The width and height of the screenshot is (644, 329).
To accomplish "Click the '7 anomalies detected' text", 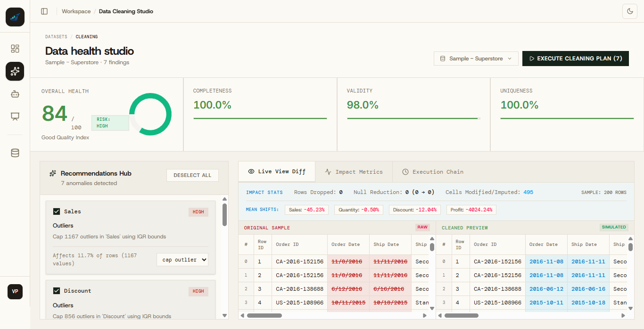I will coord(89,183).
